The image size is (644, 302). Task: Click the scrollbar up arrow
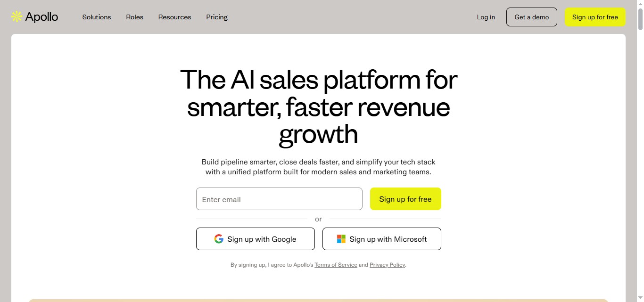point(641,3)
